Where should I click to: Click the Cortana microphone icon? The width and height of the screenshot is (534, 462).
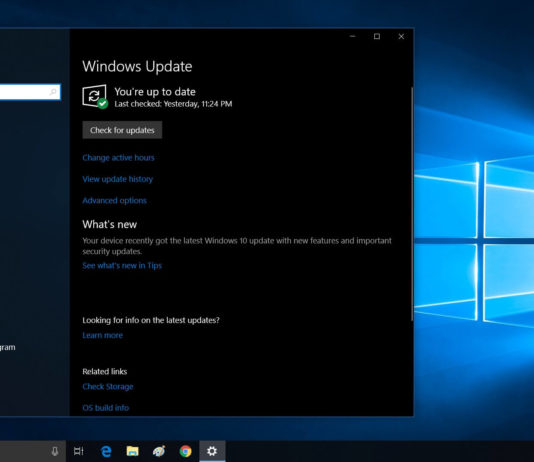[x=54, y=451]
